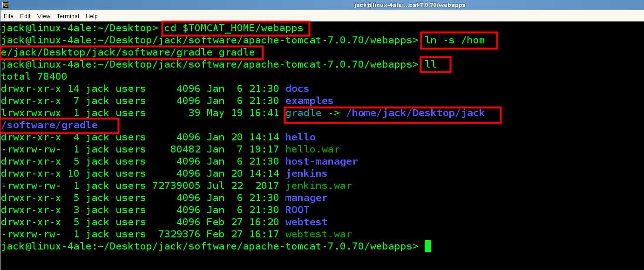
Task: Click the cd $TOMCAT_HOME/webapps command text
Action: 234,28
